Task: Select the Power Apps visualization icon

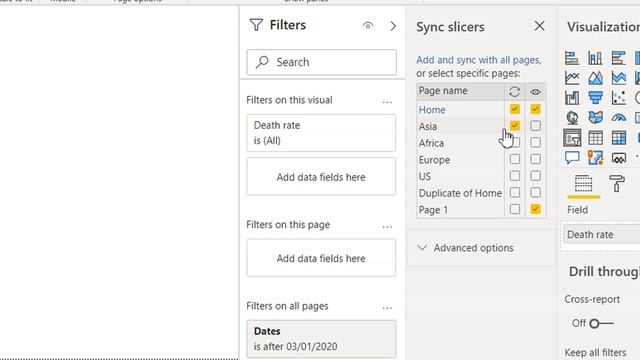Action: (619, 158)
